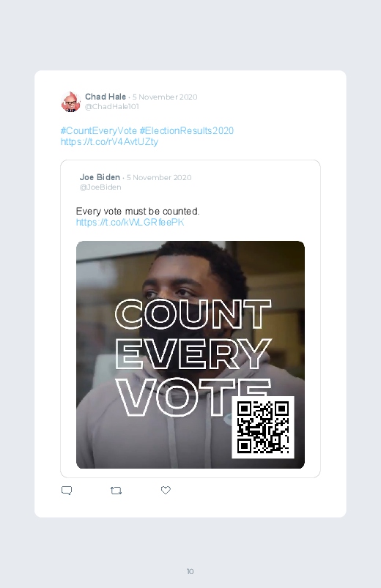The height and width of the screenshot is (588, 381).
Task: Click the COUNT outlined text in the image
Action: click(x=193, y=314)
